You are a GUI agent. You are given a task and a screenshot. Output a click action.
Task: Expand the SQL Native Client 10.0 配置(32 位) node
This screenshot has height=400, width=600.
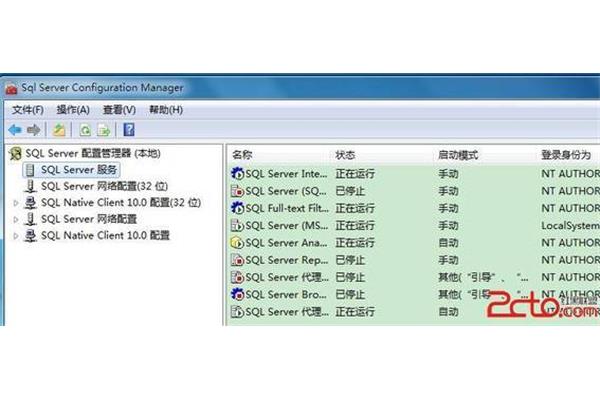pos(16,203)
